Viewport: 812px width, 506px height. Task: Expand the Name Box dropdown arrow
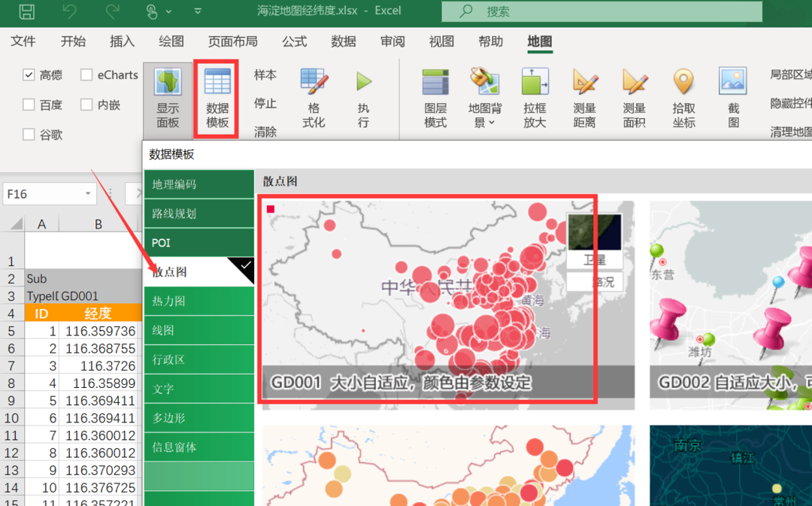coord(88,194)
